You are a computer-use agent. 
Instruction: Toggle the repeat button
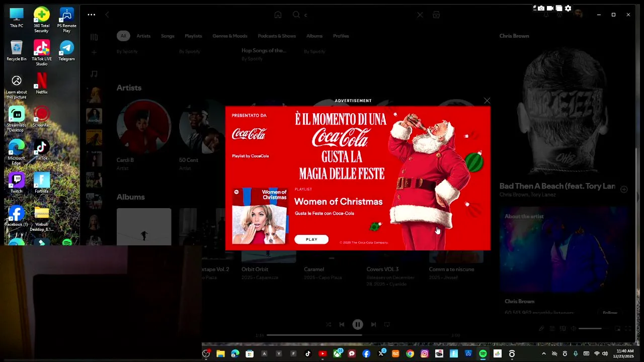pos(387,325)
